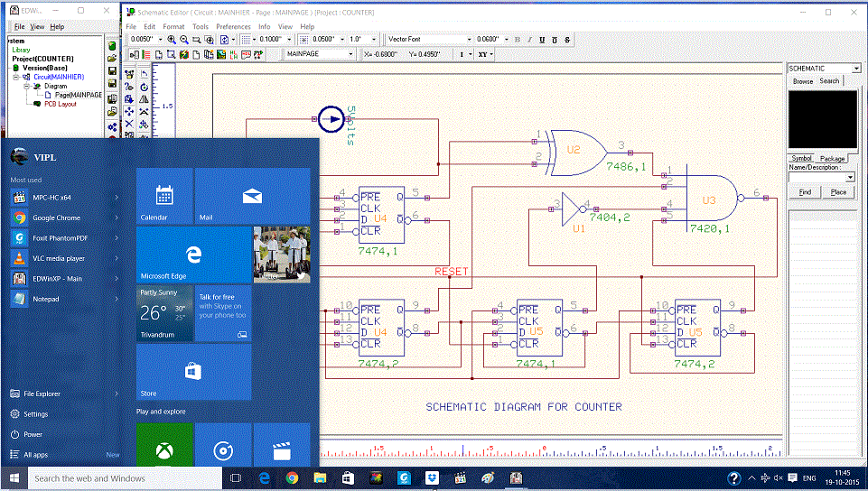Select Page(MAINPAGE) in project tree

[x=78, y=95]
